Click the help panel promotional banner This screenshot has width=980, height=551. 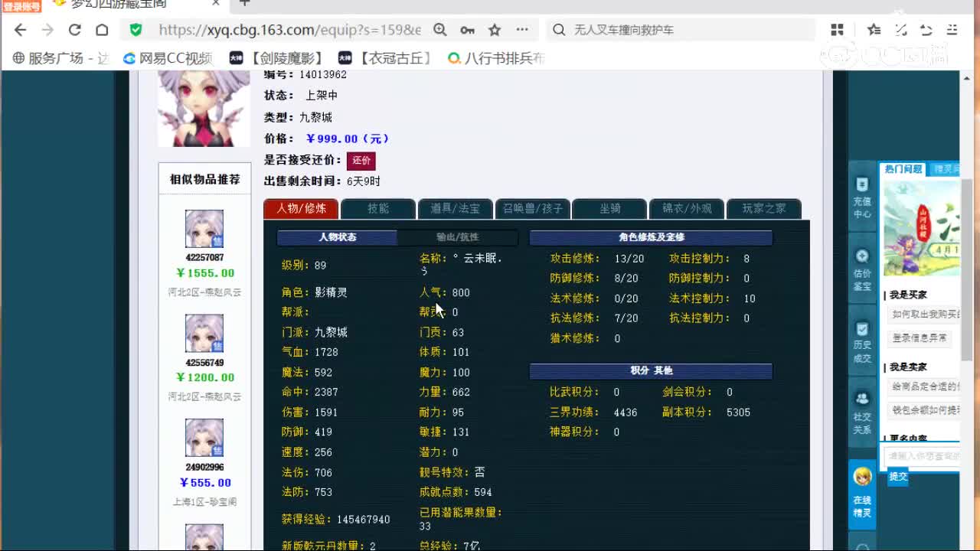pos(922,227)
